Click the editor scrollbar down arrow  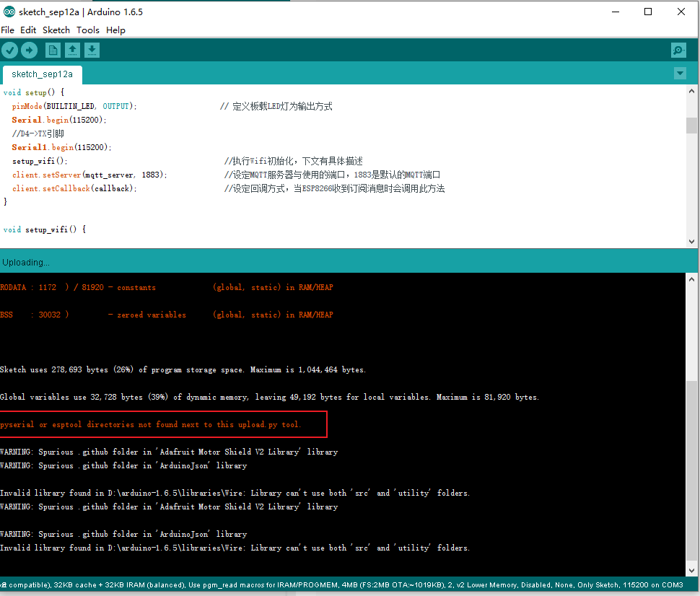point(691,241)
